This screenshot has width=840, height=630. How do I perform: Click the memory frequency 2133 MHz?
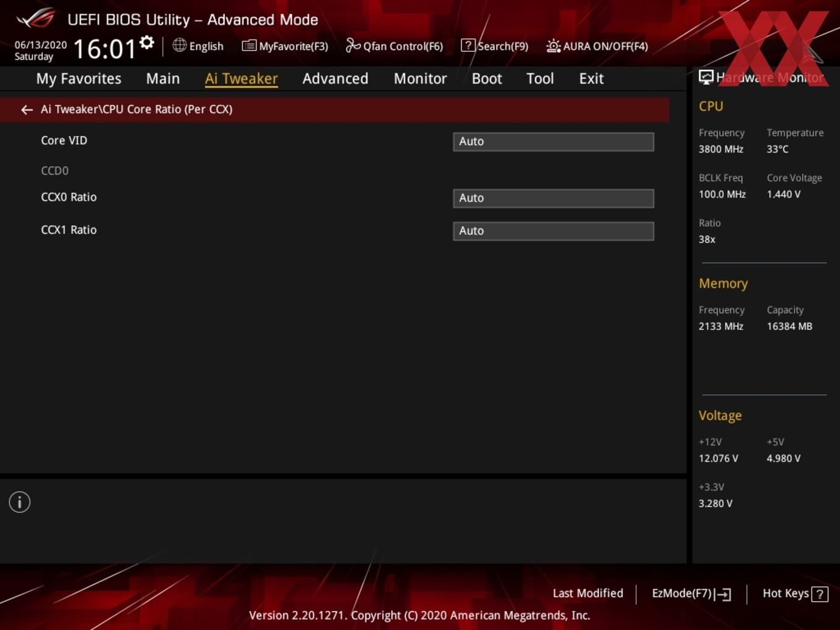coord(721,327)
